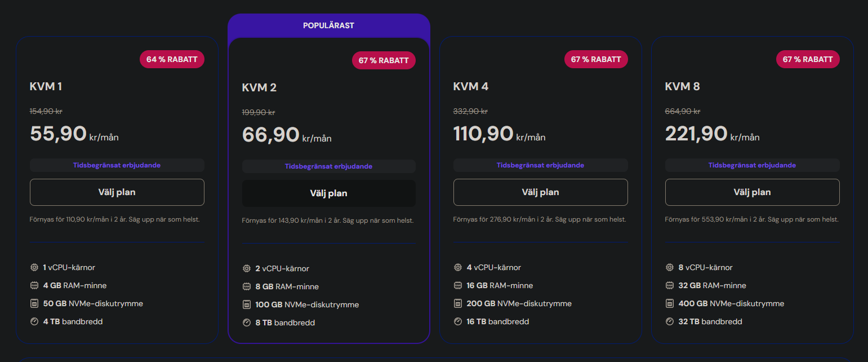Click the 67 % RABATT badge on KVM 2
This screenshot has width=868, height=362.
384,60
